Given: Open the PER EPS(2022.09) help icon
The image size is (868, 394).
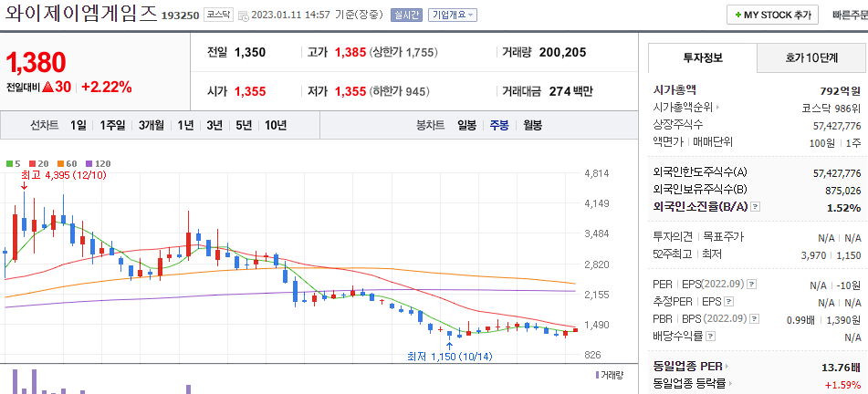Looking at the screenshot, I should 751,285.
